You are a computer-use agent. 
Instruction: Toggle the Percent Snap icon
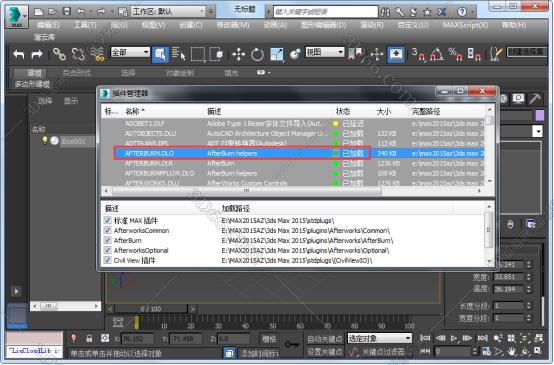[x=455, y=54]
